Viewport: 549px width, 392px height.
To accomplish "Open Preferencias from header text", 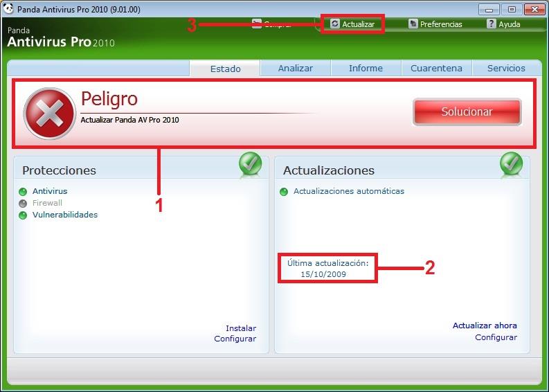I will pyautogui.click(x=441, y=24).
